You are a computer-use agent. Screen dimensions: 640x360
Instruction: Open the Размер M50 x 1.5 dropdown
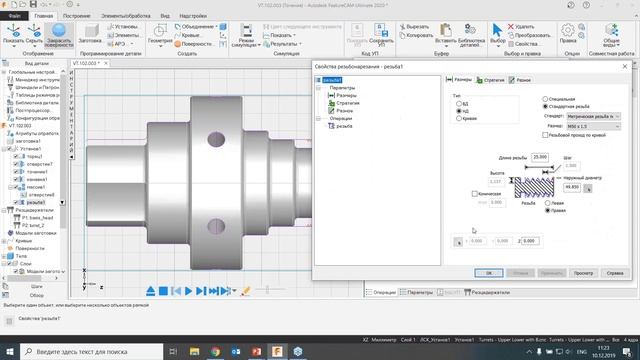point(593,127)
